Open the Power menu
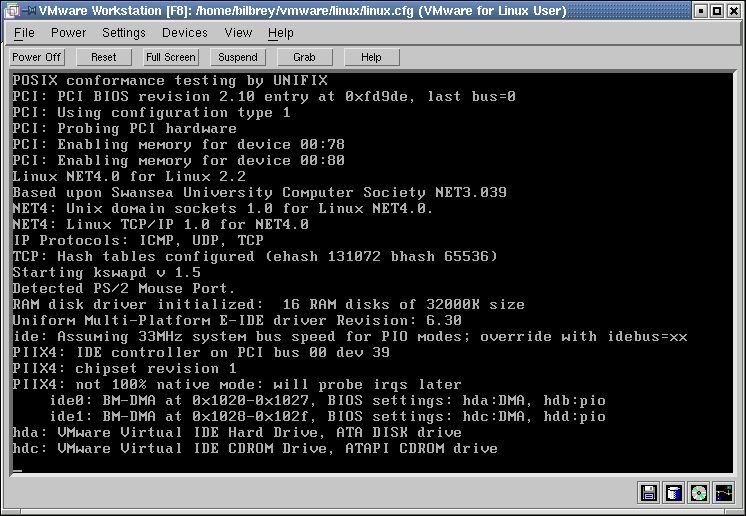Viewport: 746px width, 516px height. [69, 33]
